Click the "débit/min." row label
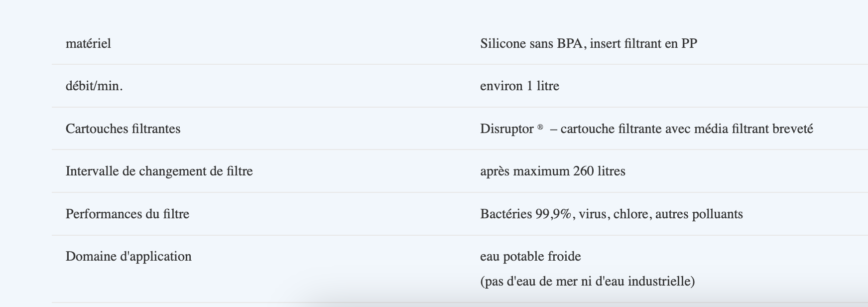Screen dimensions: 868x307 pyautogui.click(x=94, y=86)
